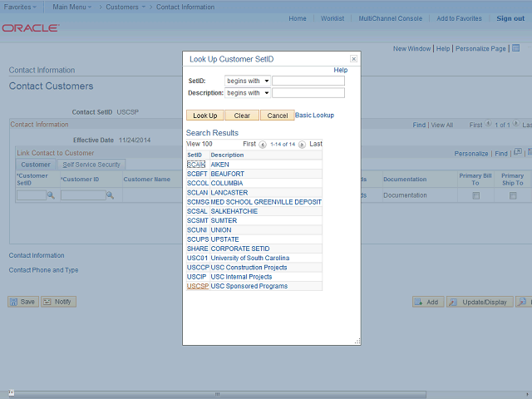Viewport: 532px width, 399px height.
Task: Open Help link in lookup dialog
Action: point(341,70)
